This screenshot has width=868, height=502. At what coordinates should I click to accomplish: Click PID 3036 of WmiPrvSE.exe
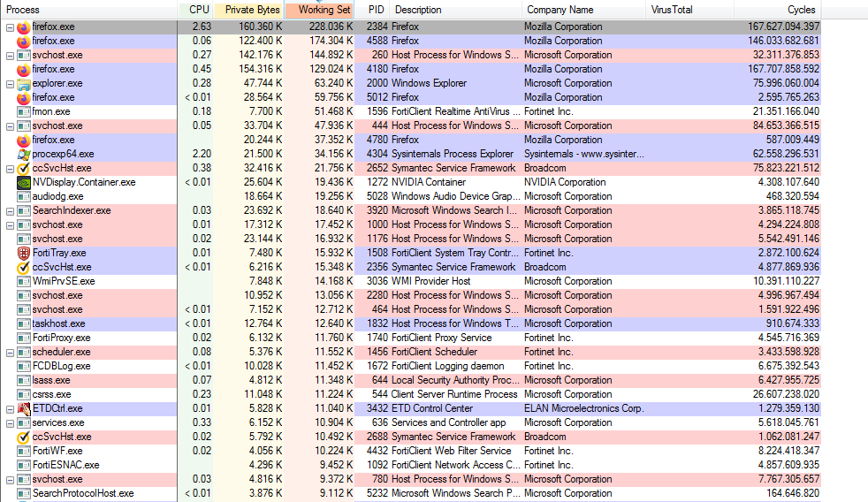coord(377,281)
